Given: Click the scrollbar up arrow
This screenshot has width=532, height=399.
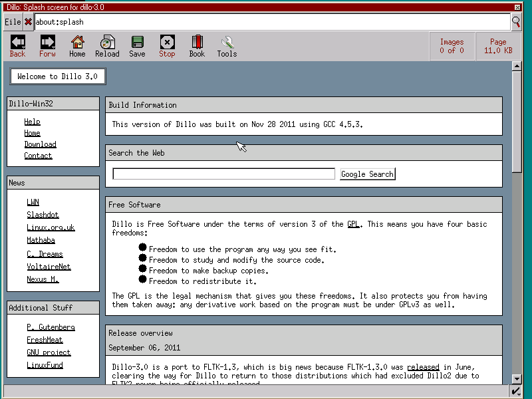Looking at the screenshot, I should click(517, 66).
